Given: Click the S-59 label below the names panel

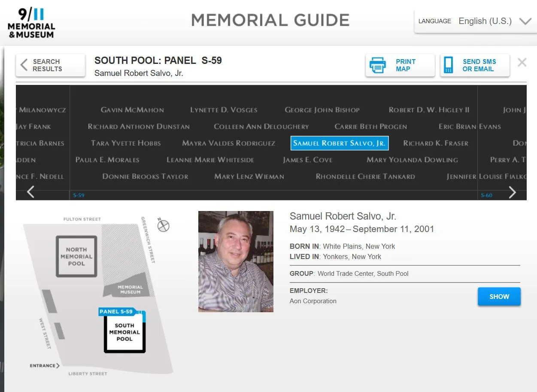Looking at the screenshot, I should [79, 195].
